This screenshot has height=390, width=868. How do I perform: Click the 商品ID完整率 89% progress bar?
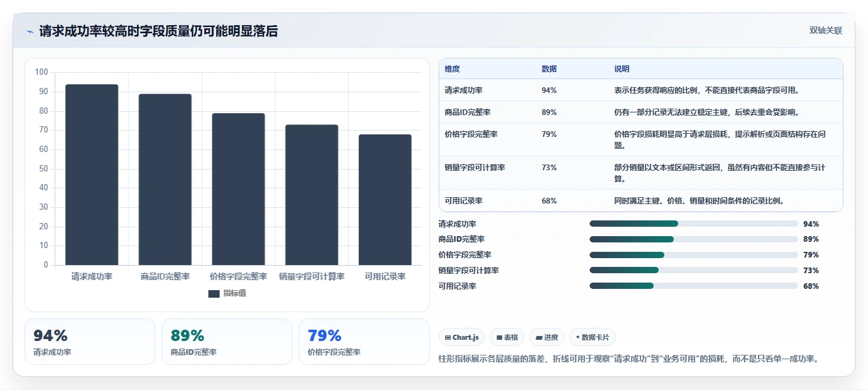click(x=693, y=239)
